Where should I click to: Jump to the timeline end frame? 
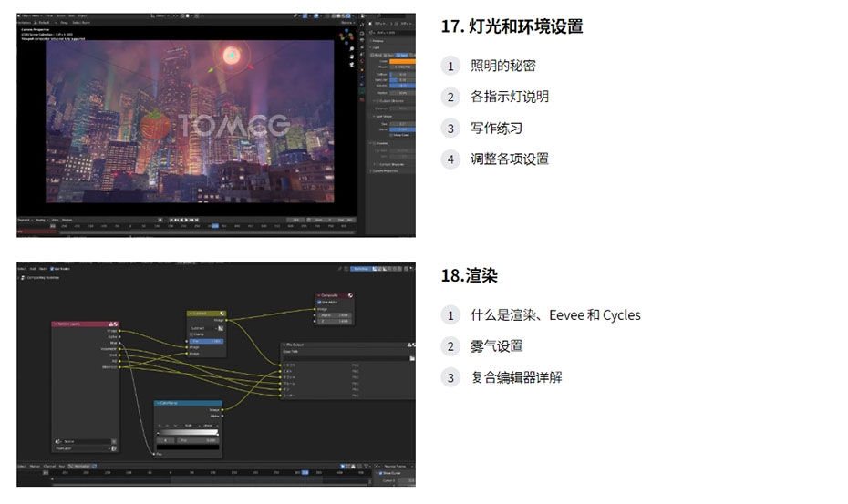coord(197,220)
